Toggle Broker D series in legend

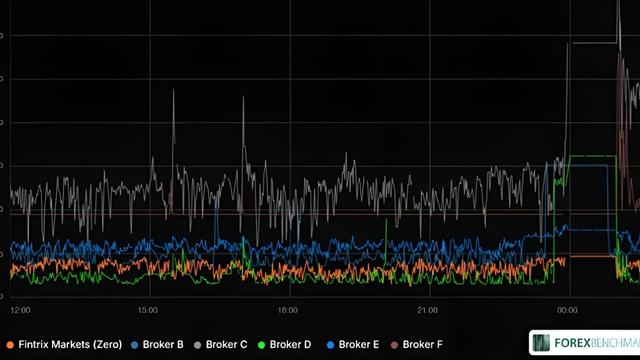(284, 344)
